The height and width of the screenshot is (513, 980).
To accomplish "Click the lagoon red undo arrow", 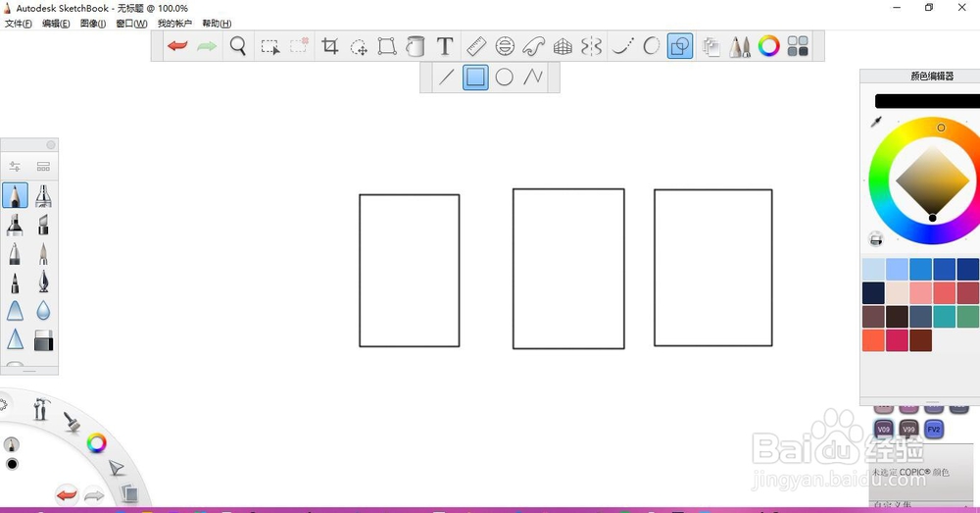I will tap(67, 495).
